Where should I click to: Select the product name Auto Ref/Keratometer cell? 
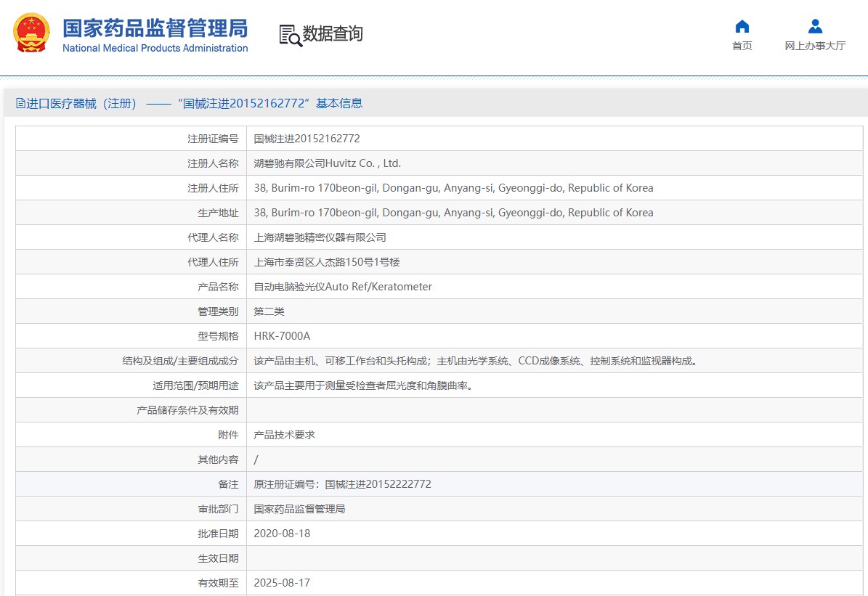click(x=343, y=287)
